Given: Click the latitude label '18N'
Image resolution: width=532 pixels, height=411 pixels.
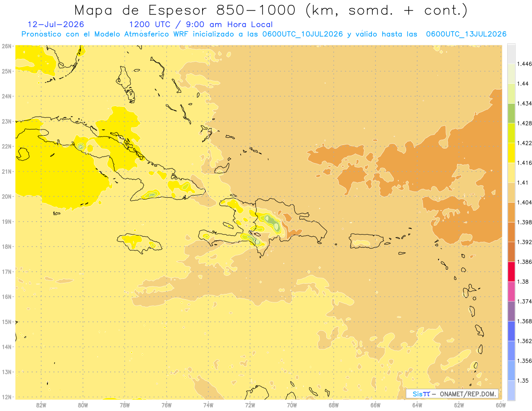Looking at the screenshot, I should coord(6,247).
